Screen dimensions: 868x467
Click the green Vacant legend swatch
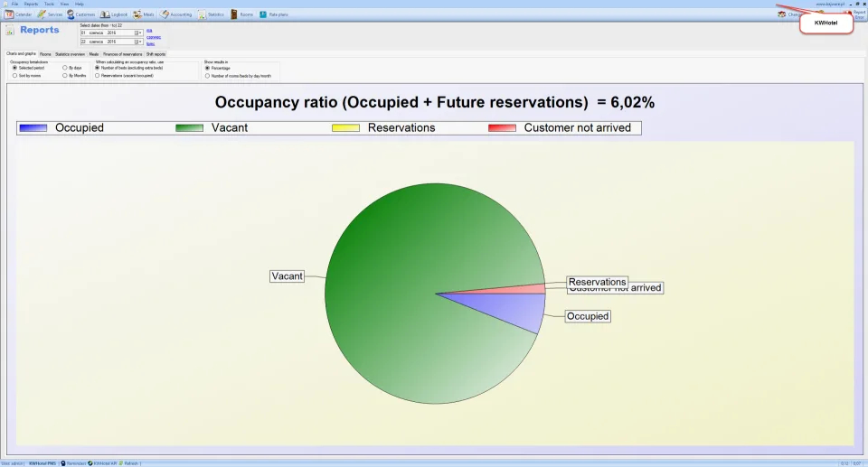pyautogui.click(x=189, y=128)
